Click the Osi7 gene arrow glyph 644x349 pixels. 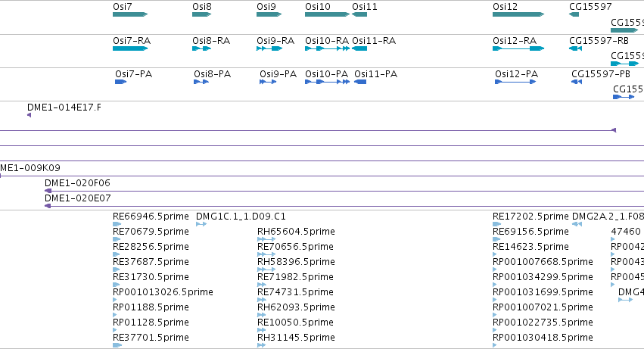coord(130,14)
